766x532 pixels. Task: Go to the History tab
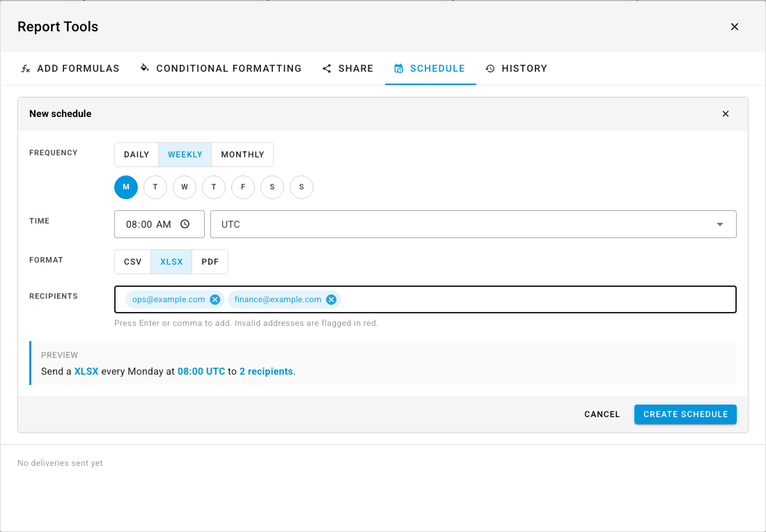point(517,68)
